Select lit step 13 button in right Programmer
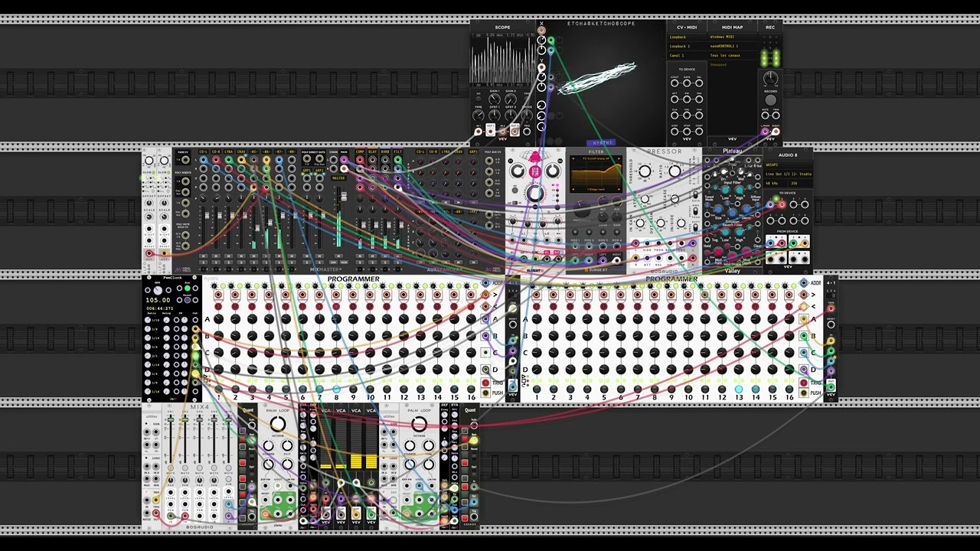Image resolution: width=980 pixels, height=551 pixels. 739,389
